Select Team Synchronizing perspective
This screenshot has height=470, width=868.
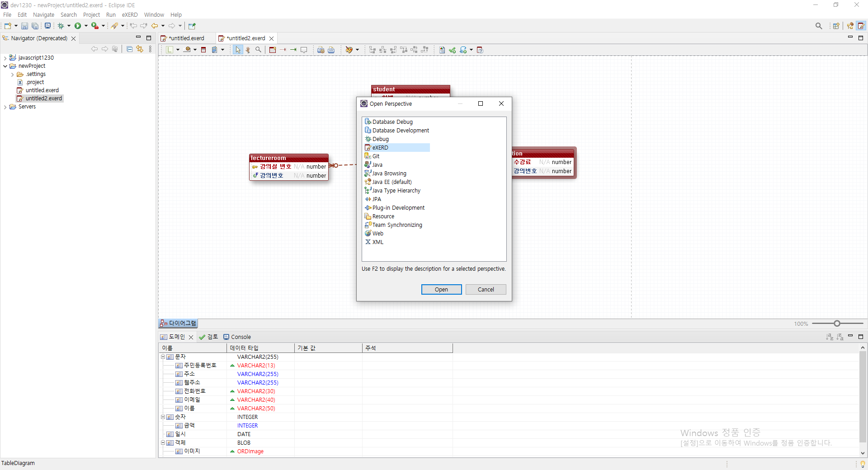pos(393,225)
